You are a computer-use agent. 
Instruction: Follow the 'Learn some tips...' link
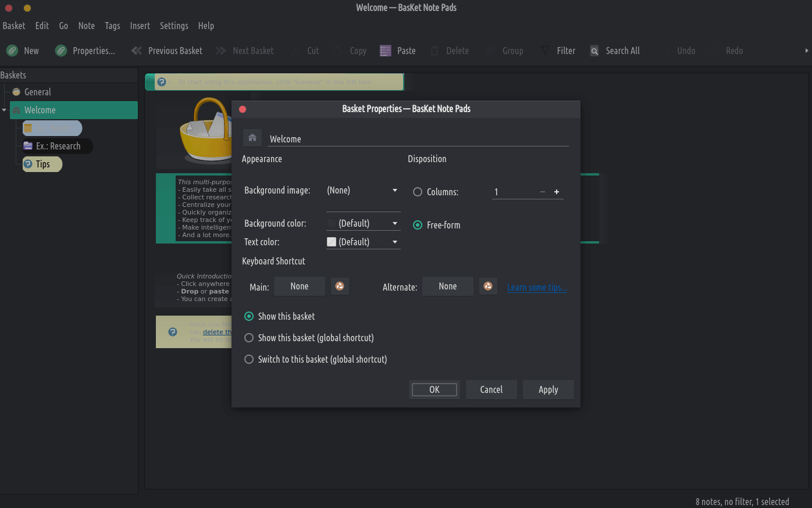point(536,287)
